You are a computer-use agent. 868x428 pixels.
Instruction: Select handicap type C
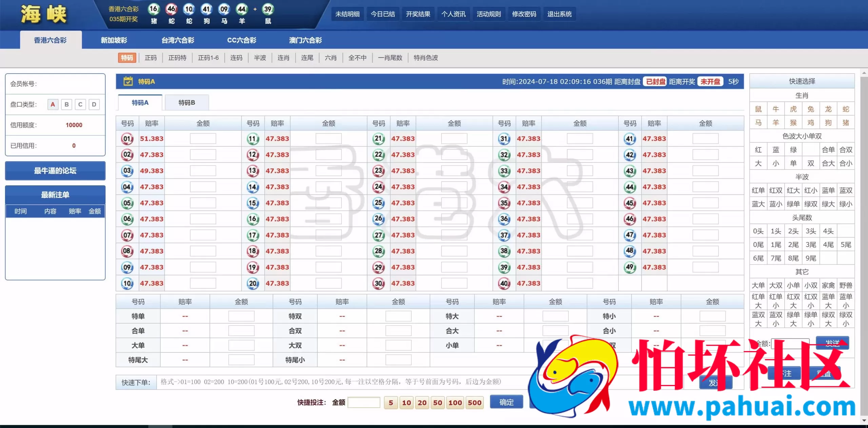click(80, 104)
